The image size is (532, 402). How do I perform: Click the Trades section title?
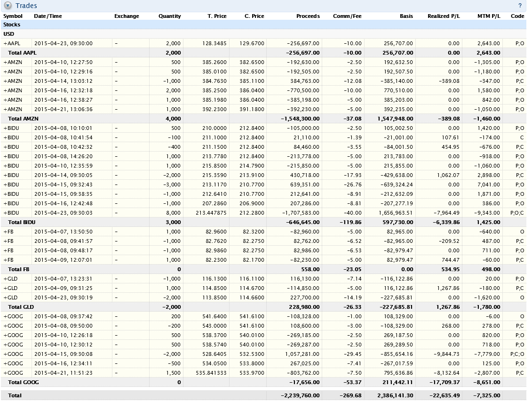[26, 6]
